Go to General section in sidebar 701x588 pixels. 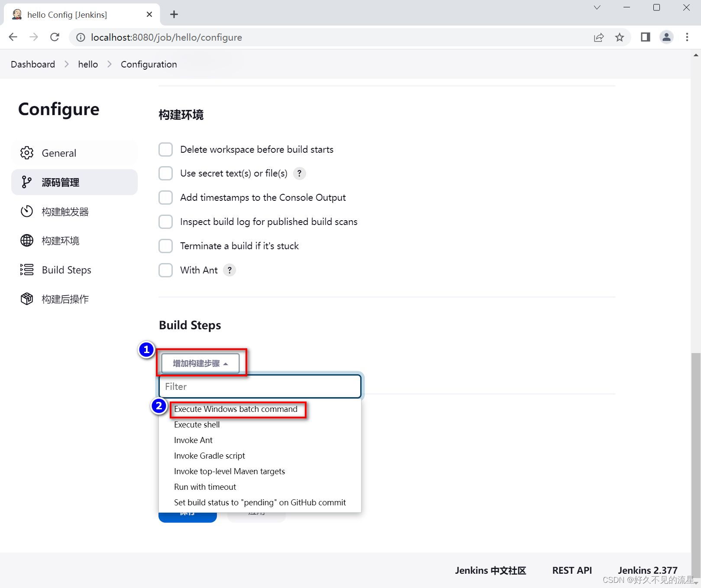tap(74, 153)
